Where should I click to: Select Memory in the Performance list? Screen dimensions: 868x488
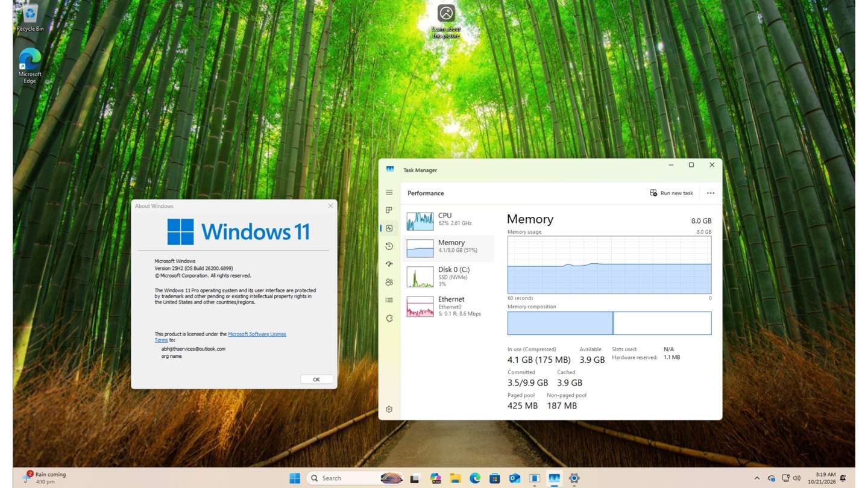[x=448, y=248]
